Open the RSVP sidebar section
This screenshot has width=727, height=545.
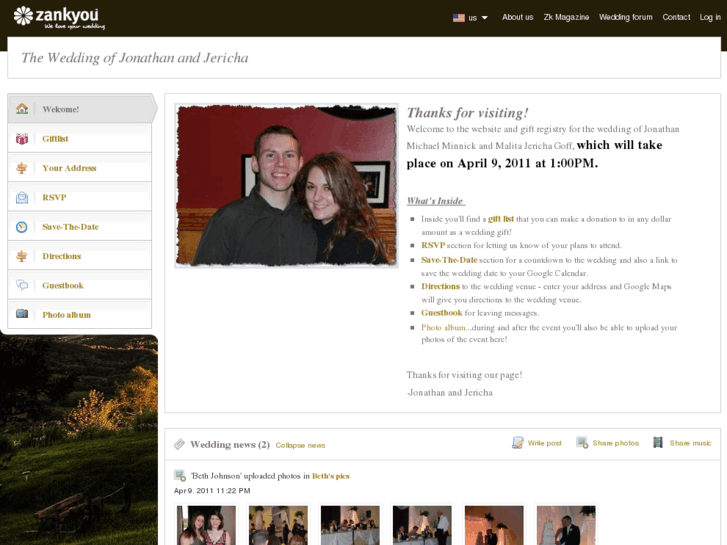point(79,197)
